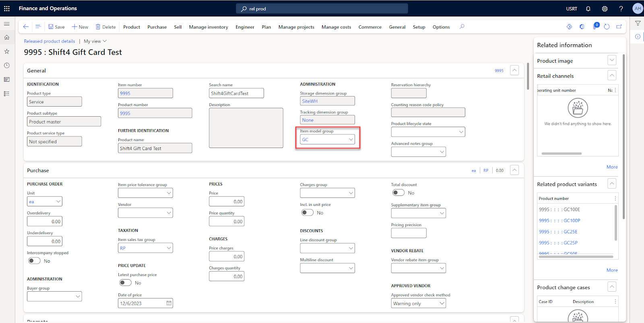Viewport: 644px width, 323px height.
Task: Click the rel prod search box
Action: click(322, 8)
